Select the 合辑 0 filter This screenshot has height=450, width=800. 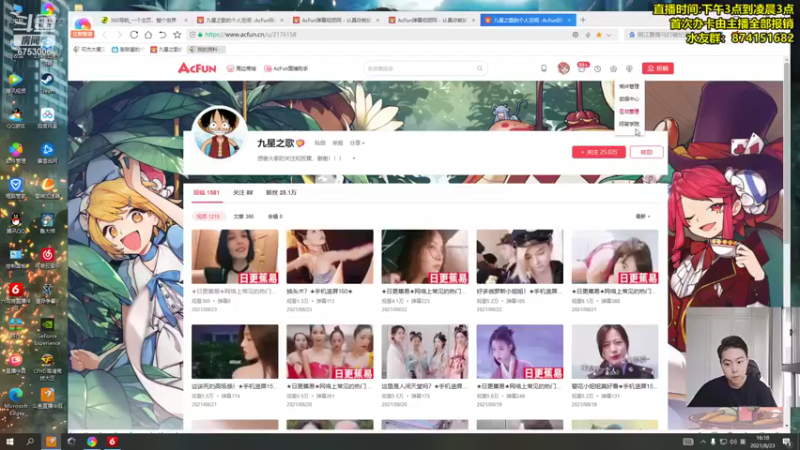point(275,217)
